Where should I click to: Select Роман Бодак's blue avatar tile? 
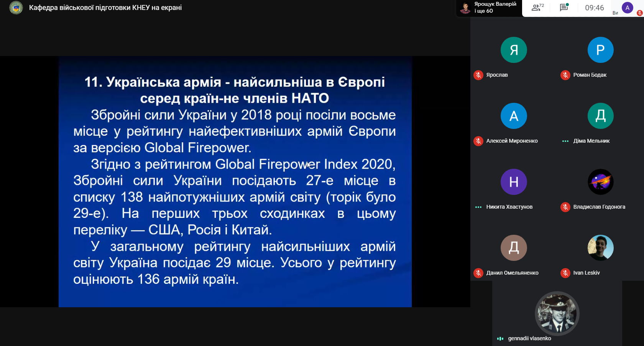600,50
